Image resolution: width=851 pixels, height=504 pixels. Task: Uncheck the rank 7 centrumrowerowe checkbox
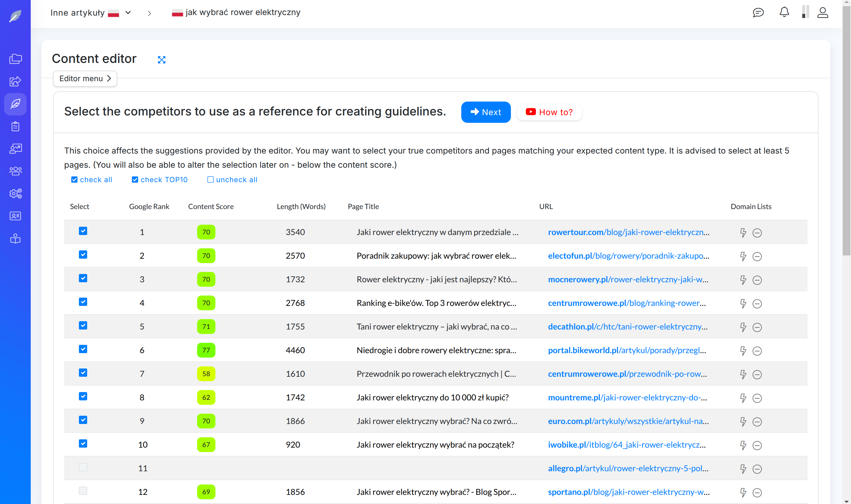coord(83,373)
